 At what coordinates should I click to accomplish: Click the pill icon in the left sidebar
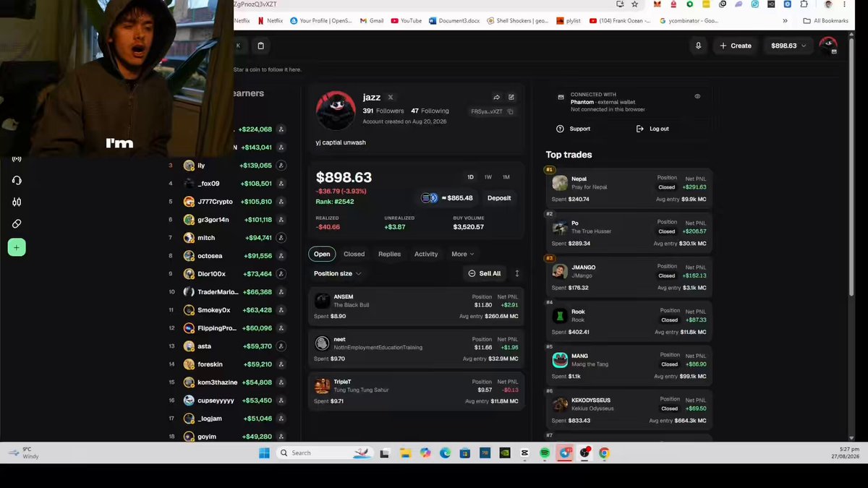tap(17, 224)
